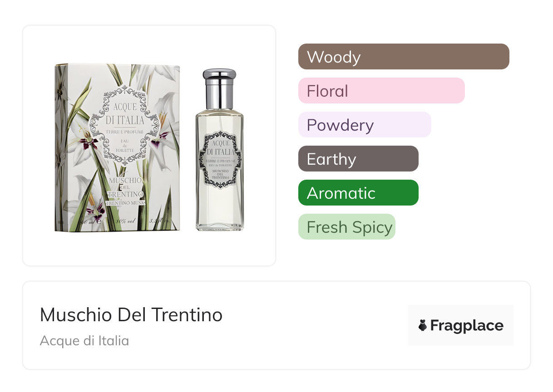
Task: Pick the Aromatic accord bar
Action: [358, 193]
